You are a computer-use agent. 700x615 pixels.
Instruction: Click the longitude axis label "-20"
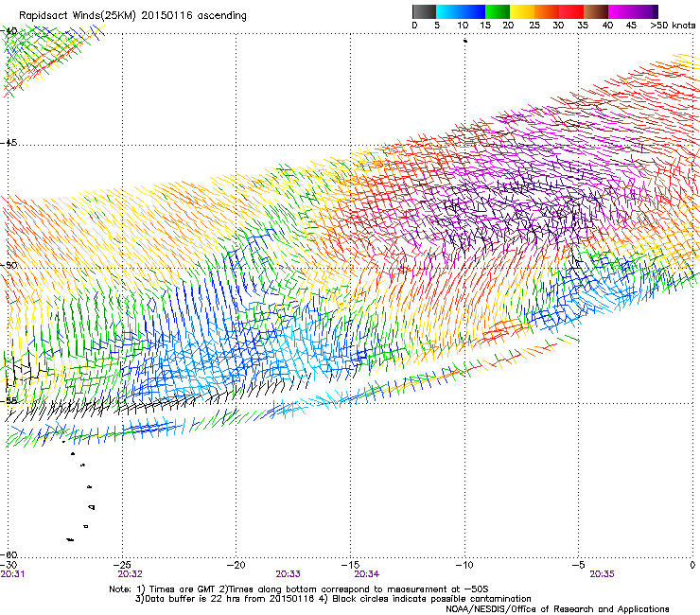click(236, 565)
